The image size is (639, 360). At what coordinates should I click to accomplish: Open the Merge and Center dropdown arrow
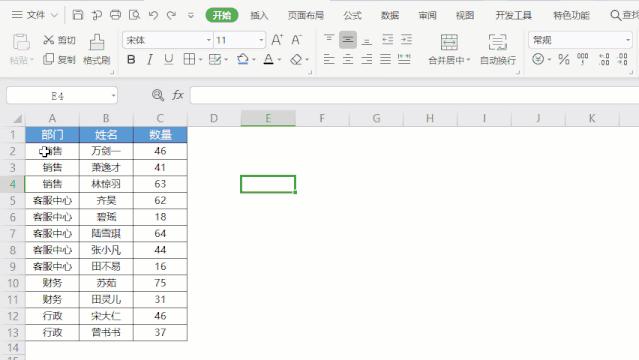[468, 60]
